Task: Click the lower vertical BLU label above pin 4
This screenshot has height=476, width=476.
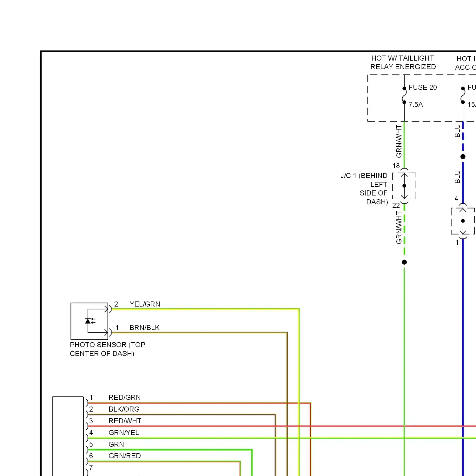Action: click(x=457, y=177)
